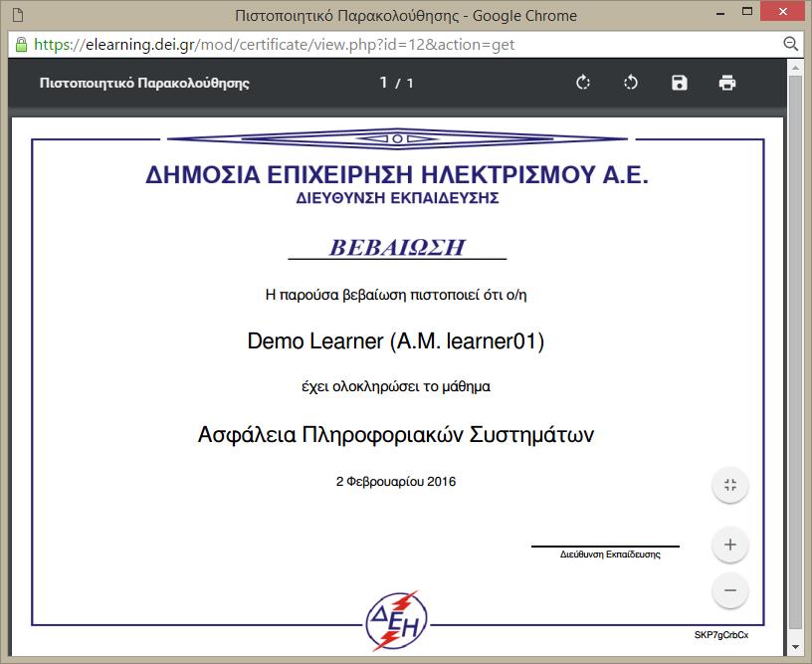Click the page number 1 indicator
Image resolution: width=812 pixels, height=664 pixels.
pyautogui.click(x=383, y=83)
